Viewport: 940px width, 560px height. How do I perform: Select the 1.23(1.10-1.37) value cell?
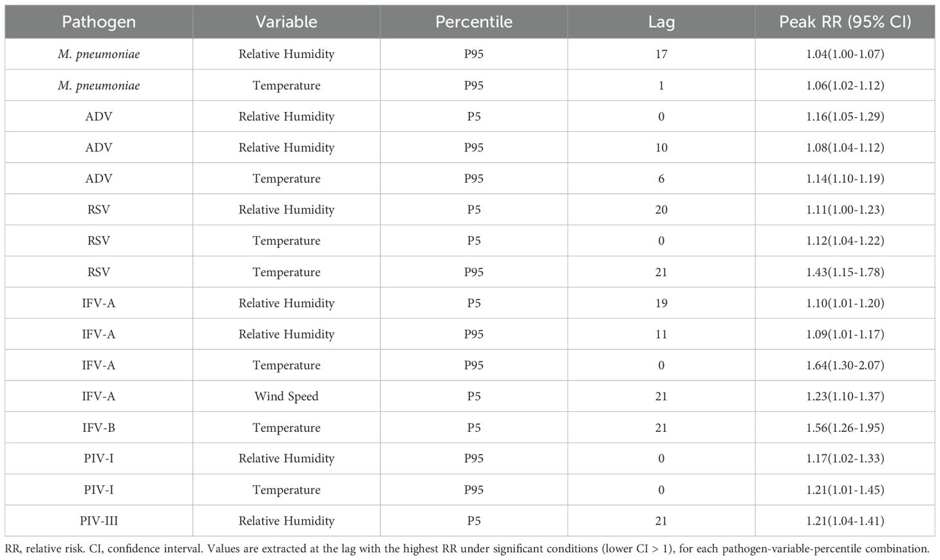coord(845,397)
